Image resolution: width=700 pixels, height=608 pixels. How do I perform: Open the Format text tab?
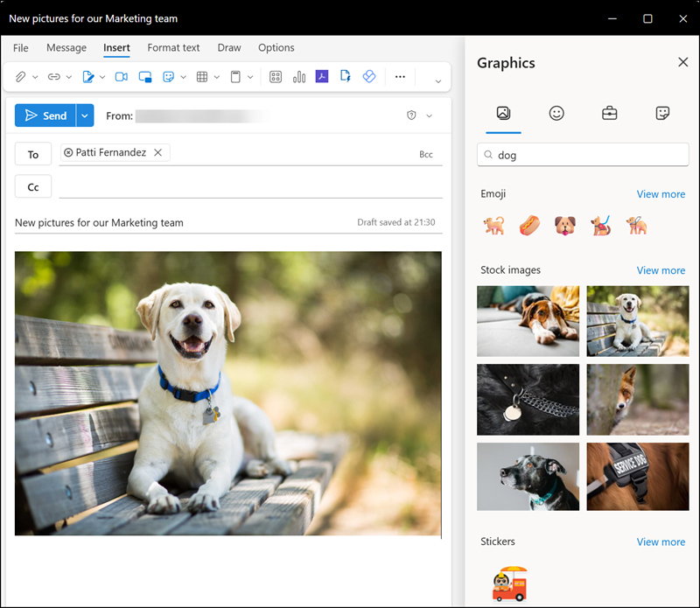coord(173,48)
